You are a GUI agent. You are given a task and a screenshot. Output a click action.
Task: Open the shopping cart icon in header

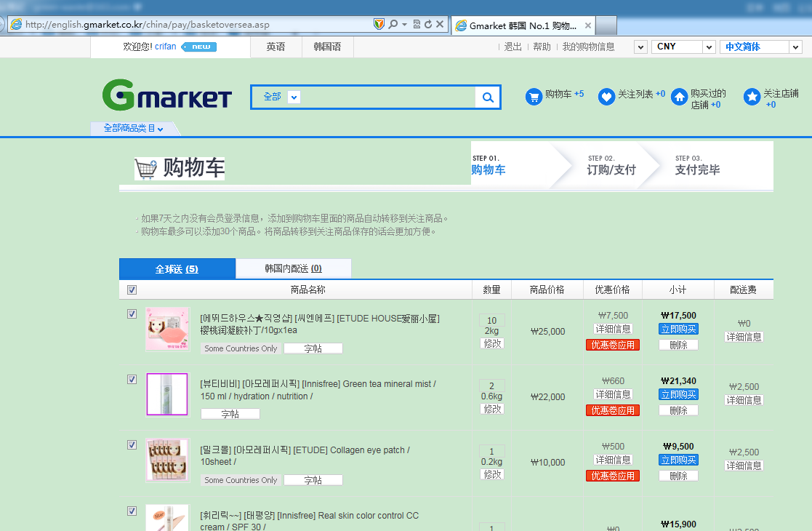[x=534, y=96]
